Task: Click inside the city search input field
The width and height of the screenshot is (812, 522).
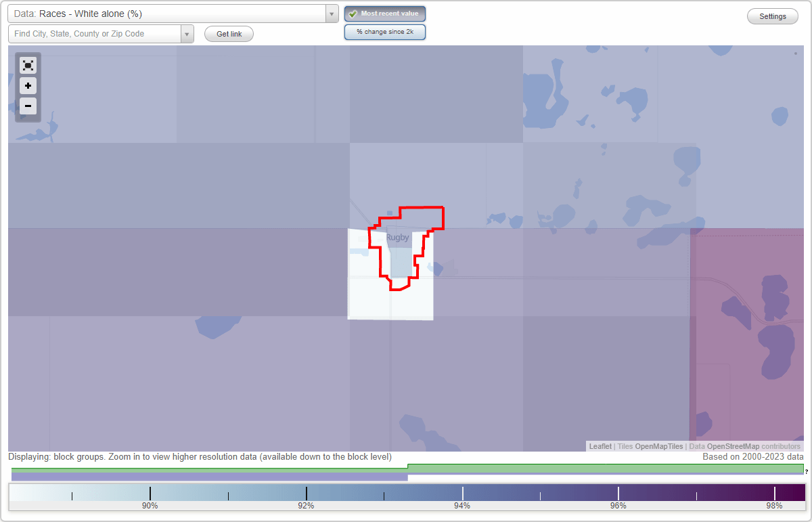Action: [95, 33]
